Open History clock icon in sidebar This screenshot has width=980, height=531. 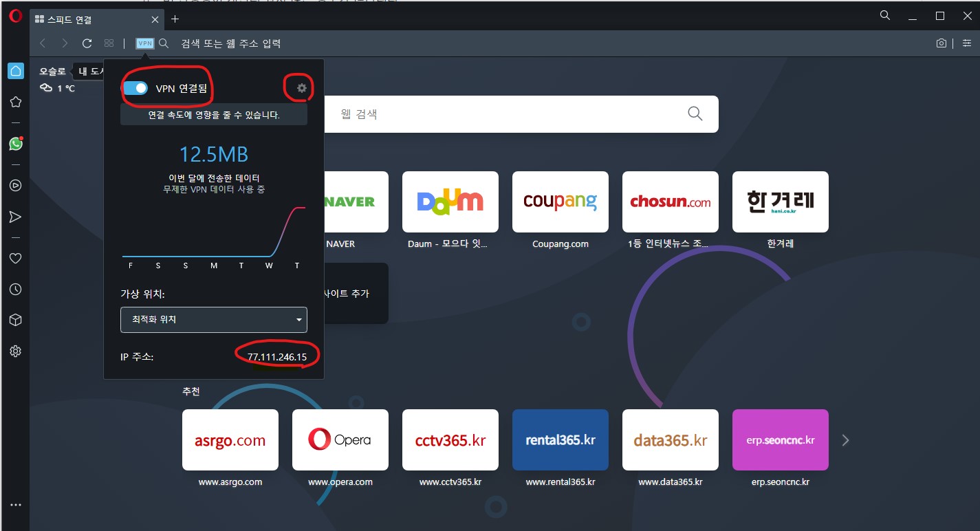pyautogui.click(x=15, y=290)
